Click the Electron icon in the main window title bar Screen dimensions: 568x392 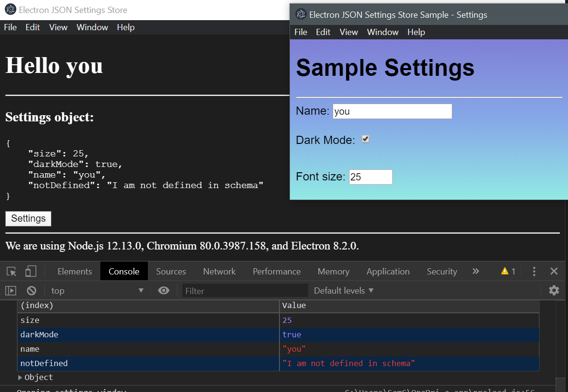[x=10, y=10]
